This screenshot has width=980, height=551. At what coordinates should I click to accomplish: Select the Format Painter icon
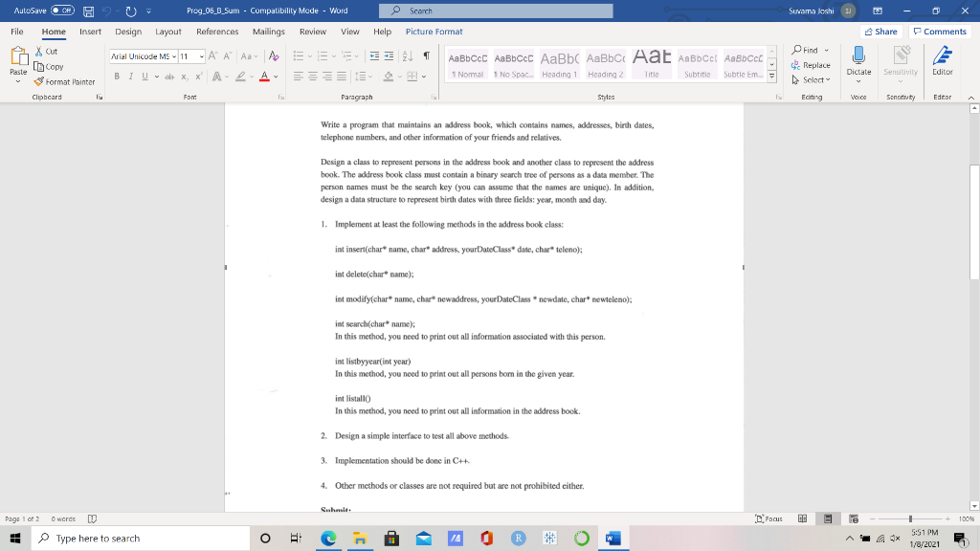pos(37,81)
